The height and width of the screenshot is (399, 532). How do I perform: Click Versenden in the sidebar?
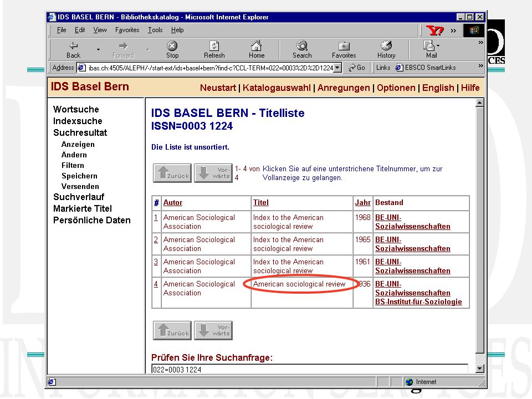[x=80, y=186]
